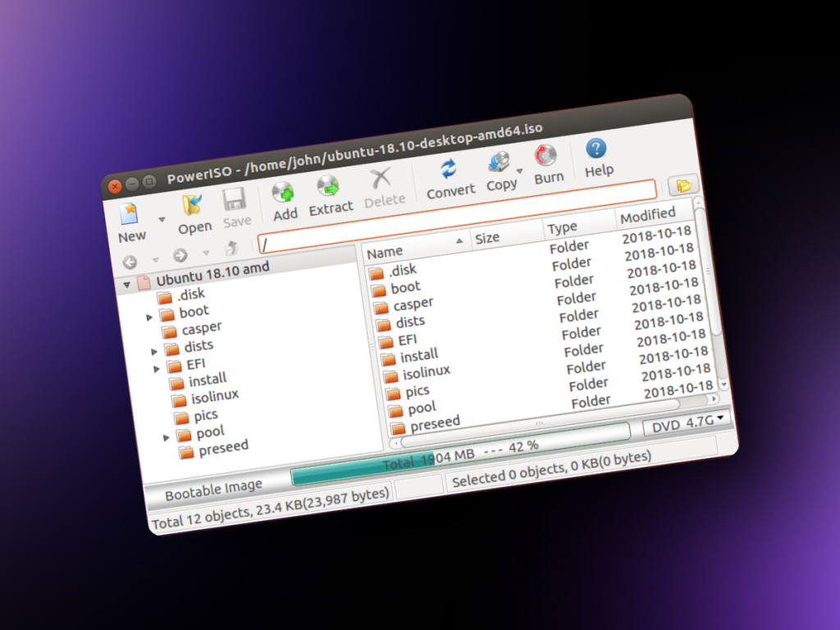Click the Bootable Image status label
The image size is (840, 630).
click(x=213, y=490)
